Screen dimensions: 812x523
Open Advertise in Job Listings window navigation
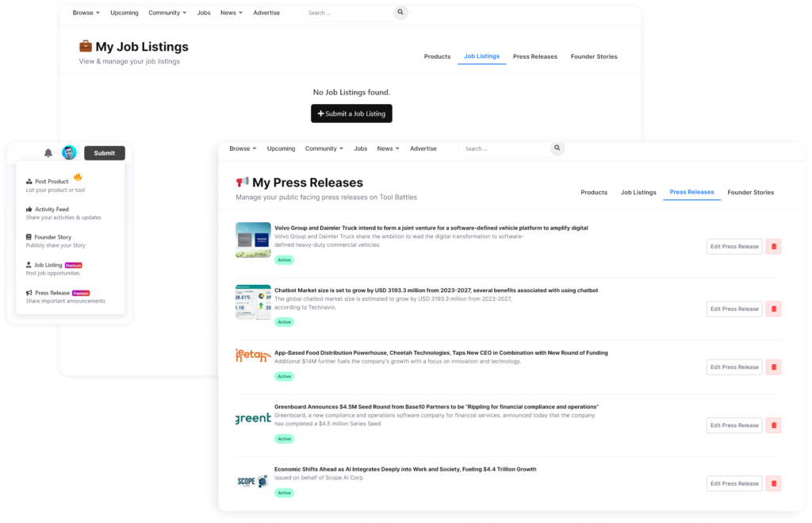pos(266,13)
